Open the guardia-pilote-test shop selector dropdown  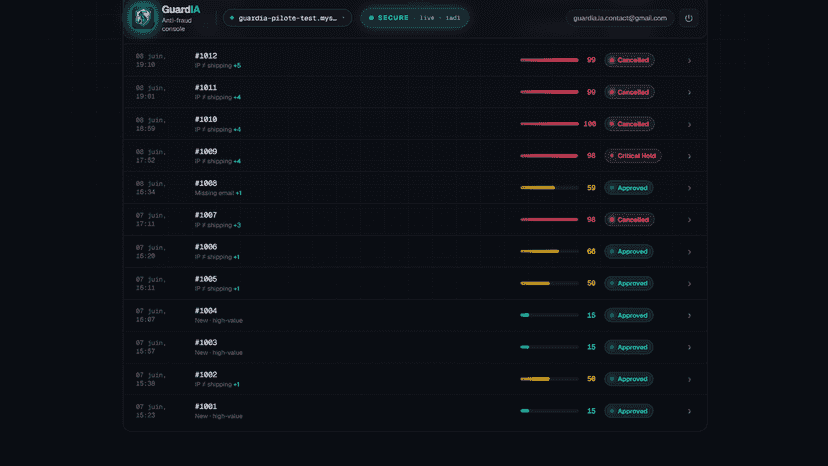click(x=287, y=18)
